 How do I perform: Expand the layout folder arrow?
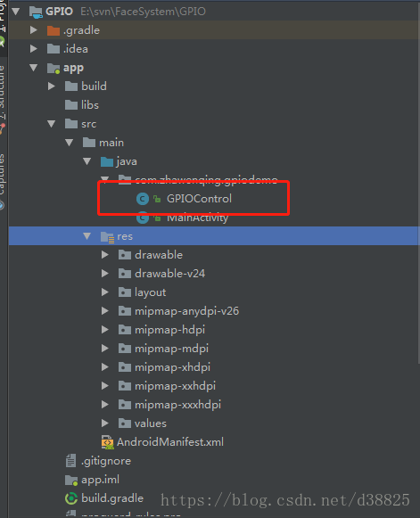click(x=104, y=292)
